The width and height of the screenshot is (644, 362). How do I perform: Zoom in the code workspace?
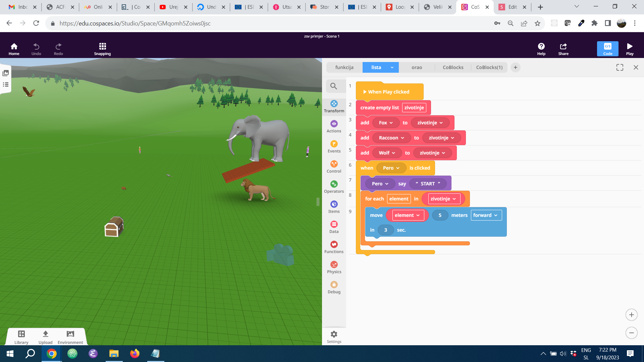click(631, 315)
